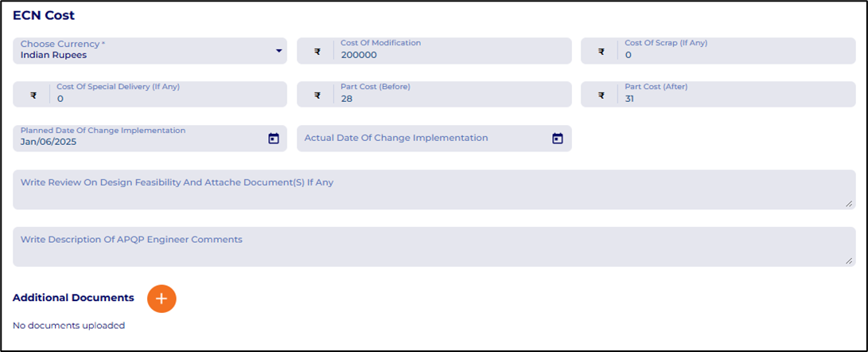Open calendar for Actual Date Of Change Implementation
868x352 pixels.
tap(558, 138)
